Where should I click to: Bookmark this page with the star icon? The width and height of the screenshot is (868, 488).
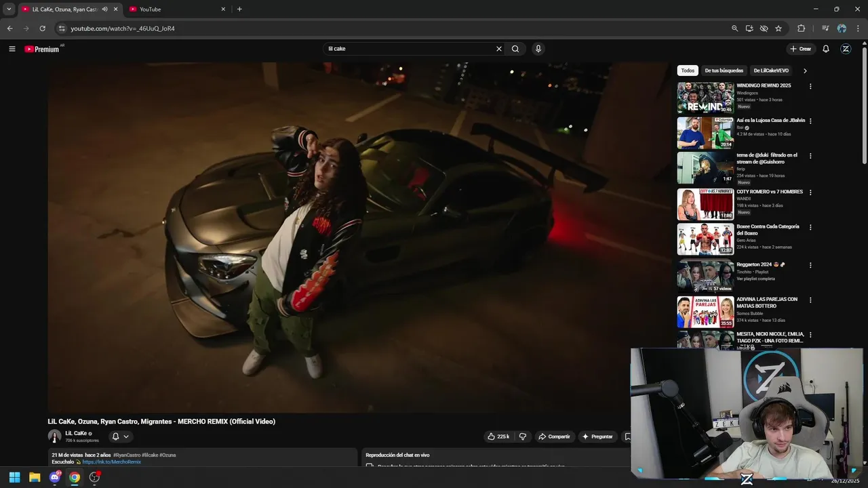(778, 28)
